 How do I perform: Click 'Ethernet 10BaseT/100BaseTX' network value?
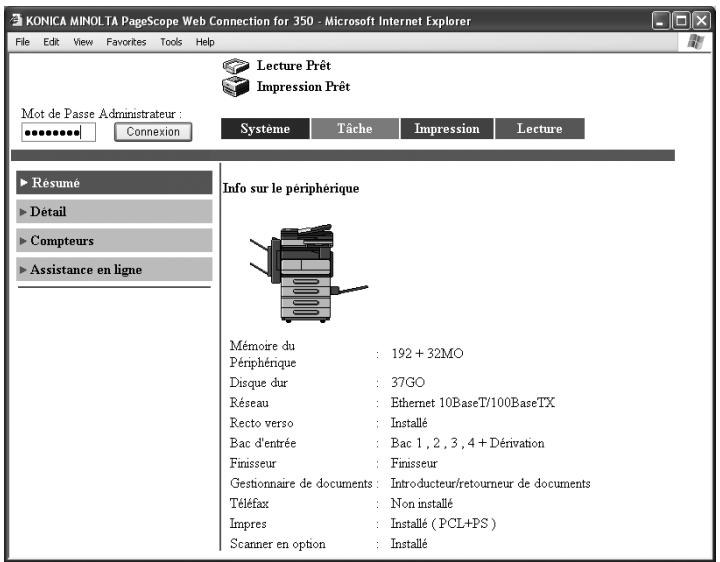pyautogui.click(x=472, y=403)
